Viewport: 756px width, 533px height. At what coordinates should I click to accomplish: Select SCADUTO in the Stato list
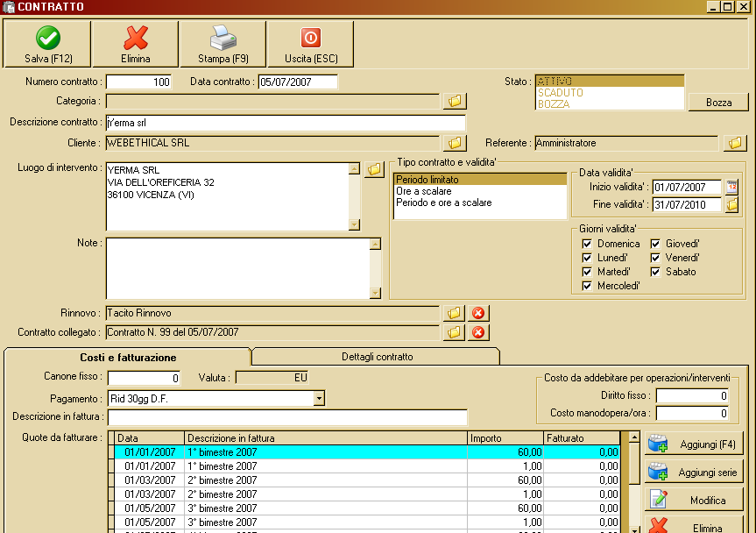coord(610,93)
